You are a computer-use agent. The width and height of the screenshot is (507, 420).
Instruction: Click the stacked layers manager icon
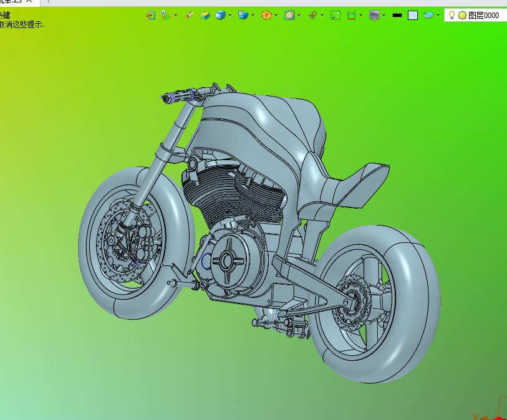click(428, 15)
